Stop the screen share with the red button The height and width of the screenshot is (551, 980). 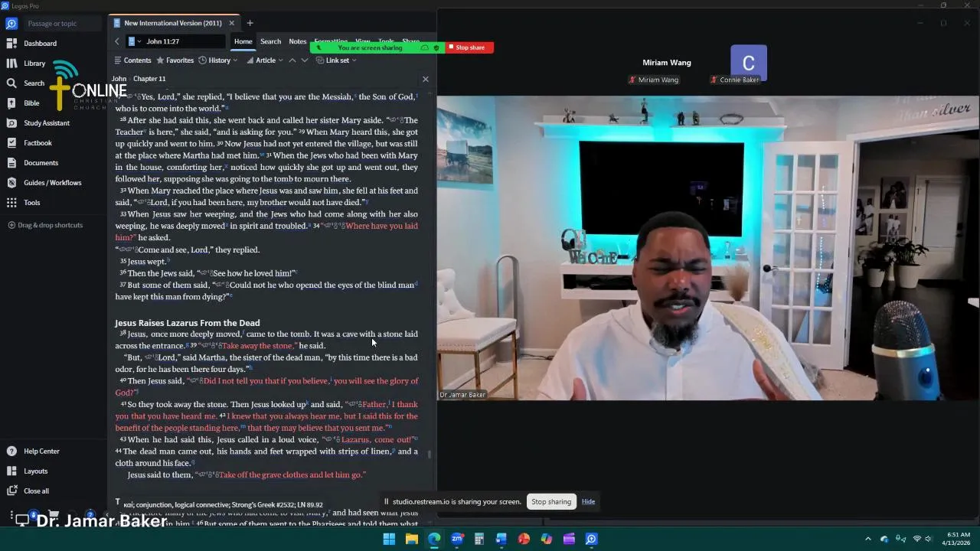point(469,47)
